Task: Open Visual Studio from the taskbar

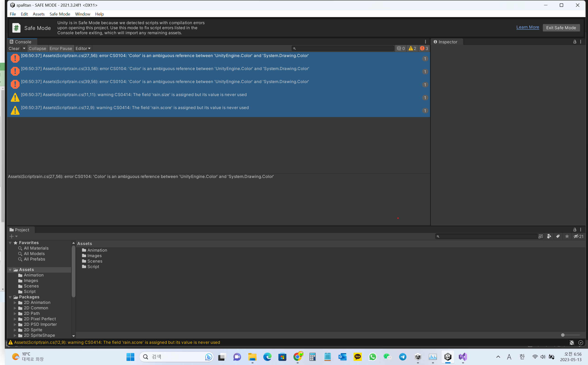Action: click(463, 357)
